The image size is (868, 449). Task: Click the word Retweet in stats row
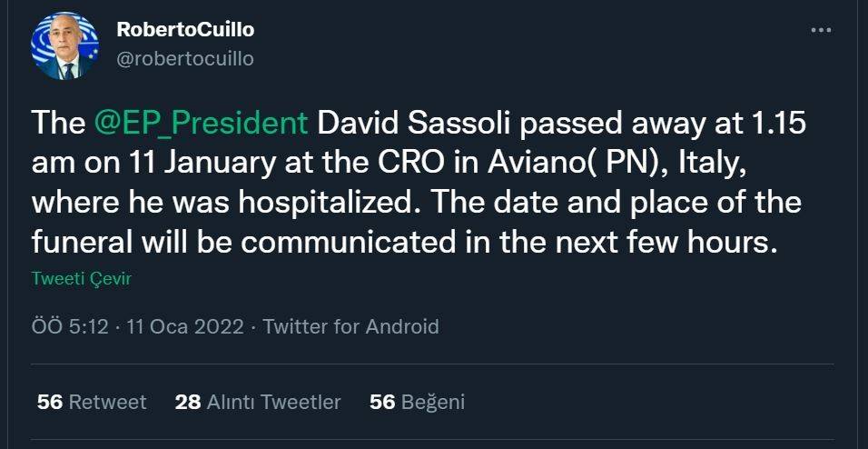(x=107, y=402)
